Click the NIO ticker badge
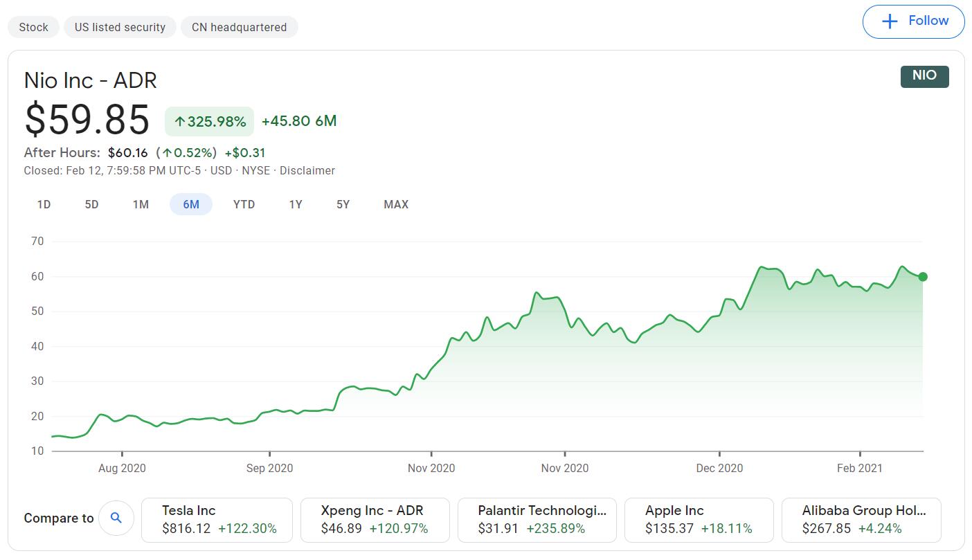 (925, 76)
